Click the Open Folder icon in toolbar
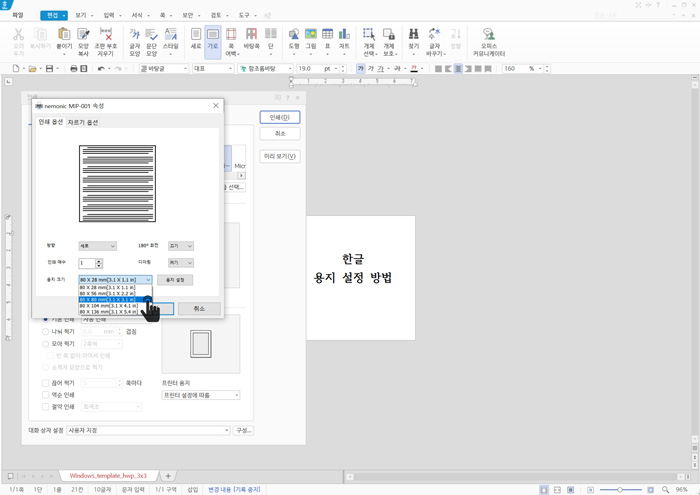The height and width of the screenshot is (495, 700). (x=32, y=68)
